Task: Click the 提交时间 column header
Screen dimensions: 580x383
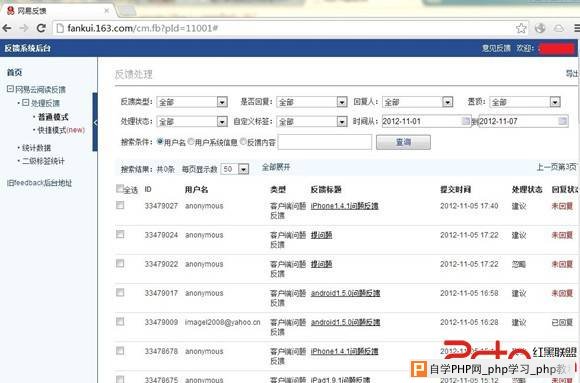Action: tap(455, 189)
